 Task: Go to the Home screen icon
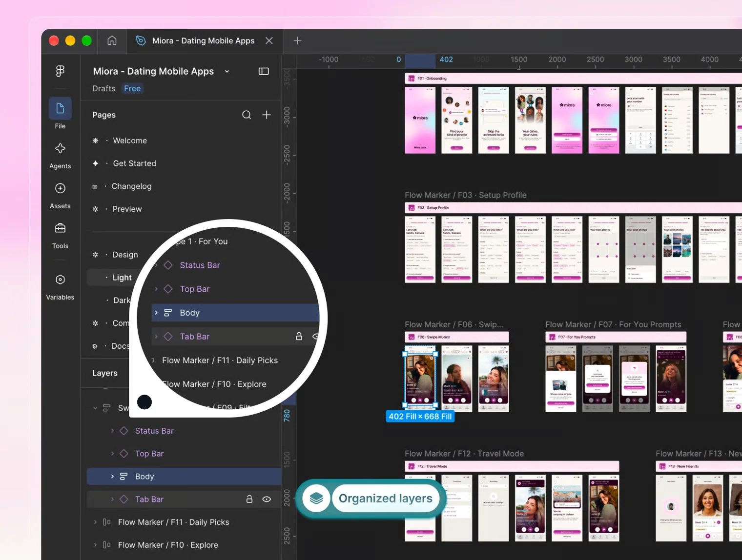tap(112, 40)
